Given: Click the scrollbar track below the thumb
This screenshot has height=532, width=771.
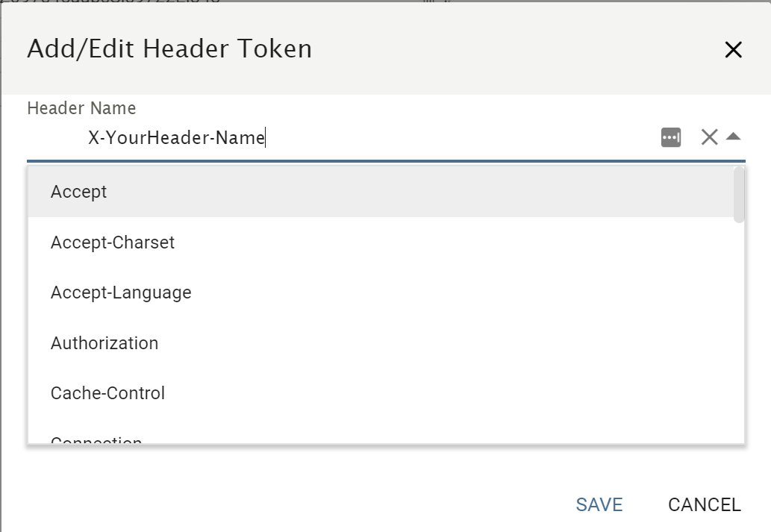Looking at the screenshot, I should 738,336.
